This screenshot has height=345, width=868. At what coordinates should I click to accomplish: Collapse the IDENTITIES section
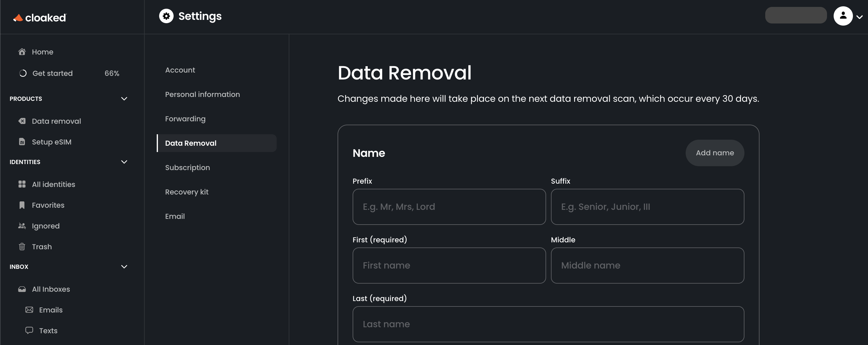coord(124,162)
